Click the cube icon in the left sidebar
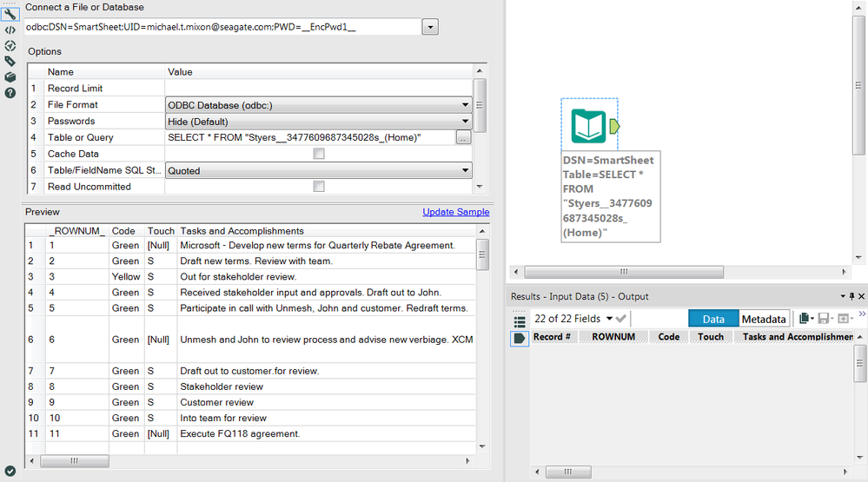Screen dimensions: 868x482 (x=10, y=77)
